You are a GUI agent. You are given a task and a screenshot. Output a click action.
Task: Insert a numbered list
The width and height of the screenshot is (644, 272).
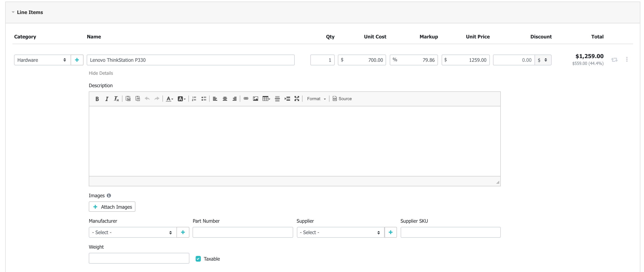point(194,99)
